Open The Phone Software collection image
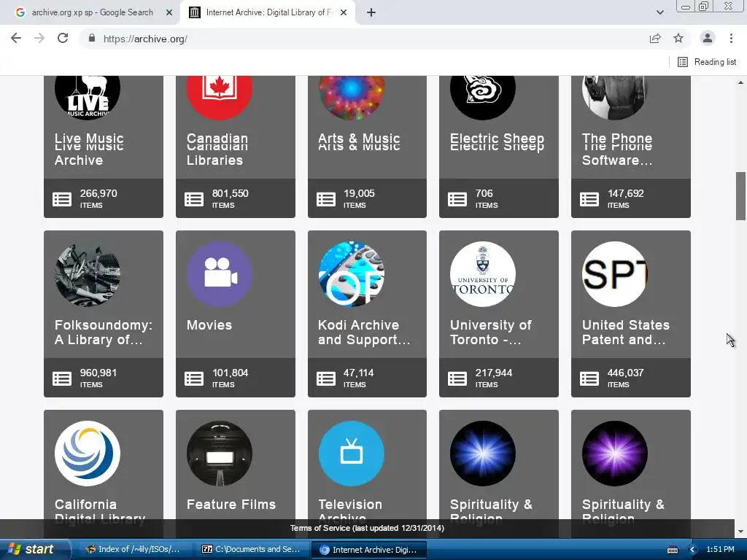 click(x=614, y=98)
